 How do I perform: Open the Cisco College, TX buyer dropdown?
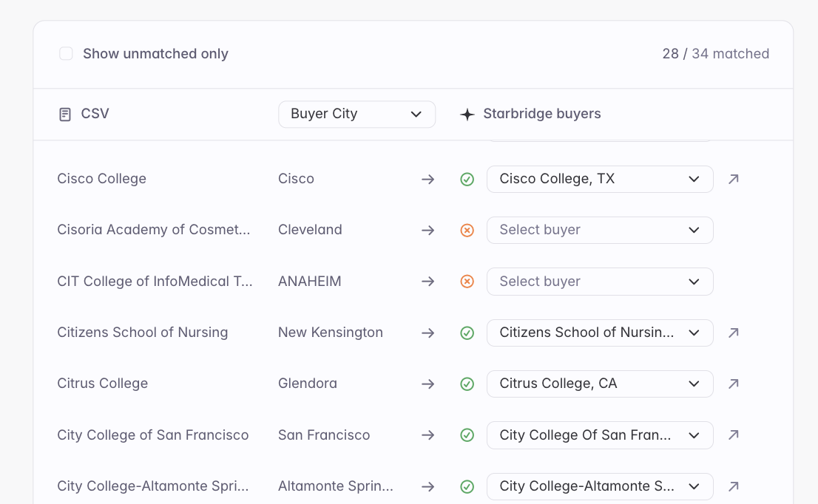pos(600,179)
